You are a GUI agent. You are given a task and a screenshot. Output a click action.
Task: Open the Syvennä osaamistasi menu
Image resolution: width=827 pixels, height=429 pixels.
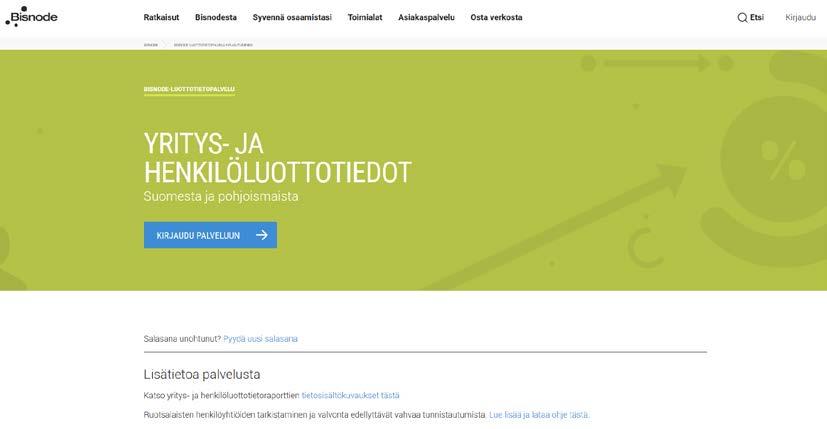pos(292,17)
